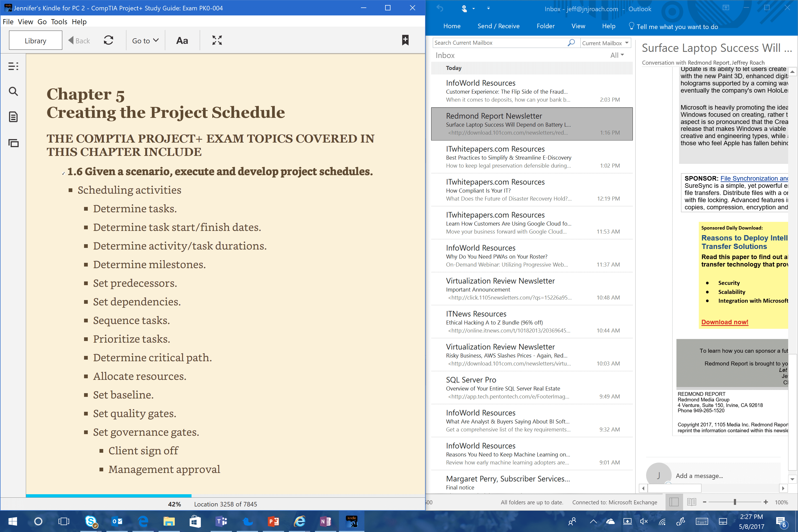Open Outlook View tab
This screenshot has height=532, width=798.
578,26
